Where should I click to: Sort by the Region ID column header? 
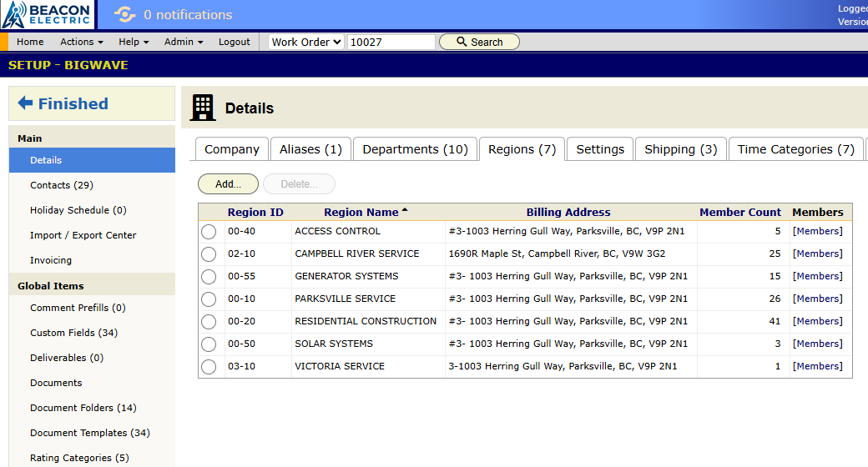[255, 213]
